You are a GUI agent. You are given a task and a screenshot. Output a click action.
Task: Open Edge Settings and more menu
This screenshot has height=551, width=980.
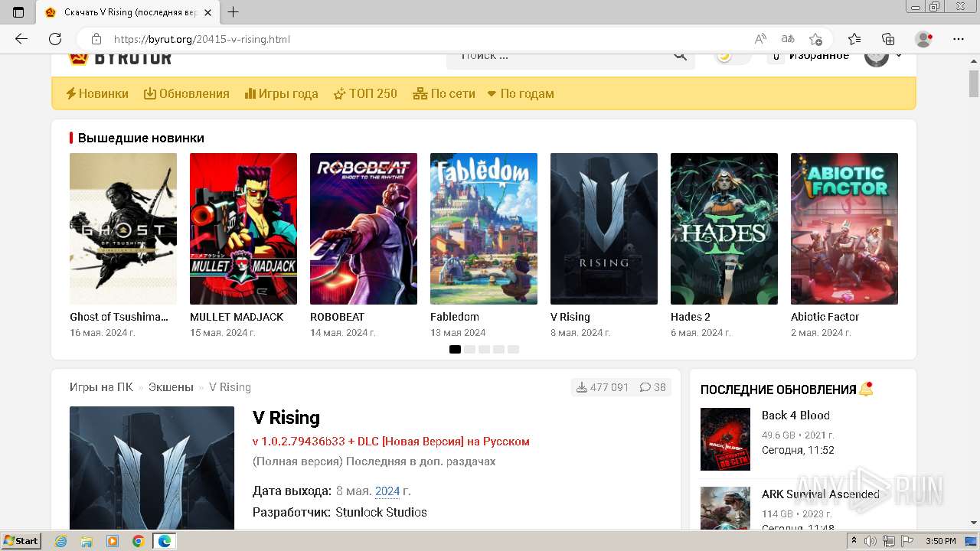coord(959,39)
